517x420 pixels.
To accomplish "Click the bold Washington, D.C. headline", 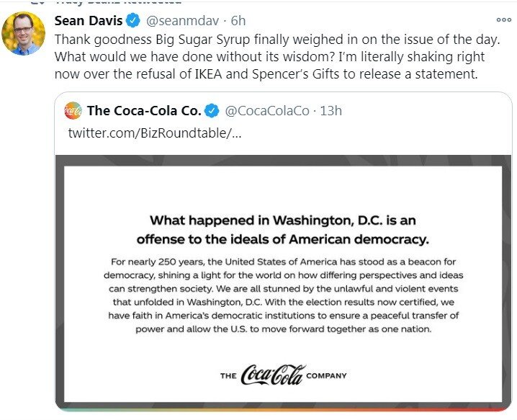I will coord(283,228).
